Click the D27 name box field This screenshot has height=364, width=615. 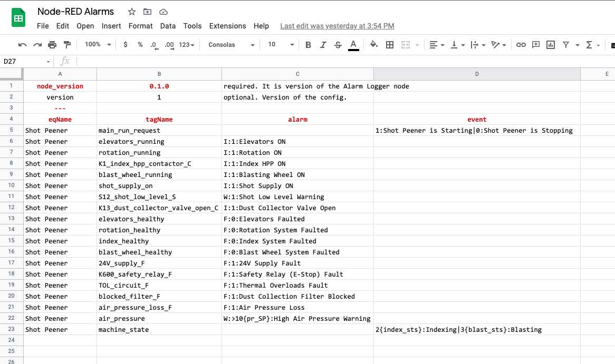(23, 62)
